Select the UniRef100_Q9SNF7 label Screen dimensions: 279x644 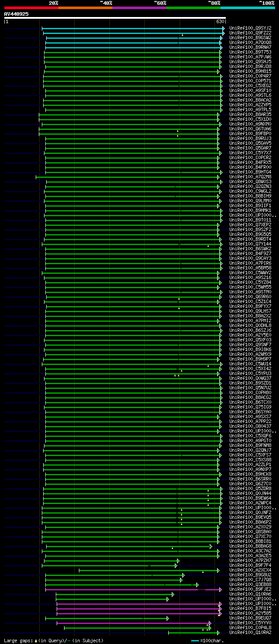pyautogui.click(x=250, y=344)
